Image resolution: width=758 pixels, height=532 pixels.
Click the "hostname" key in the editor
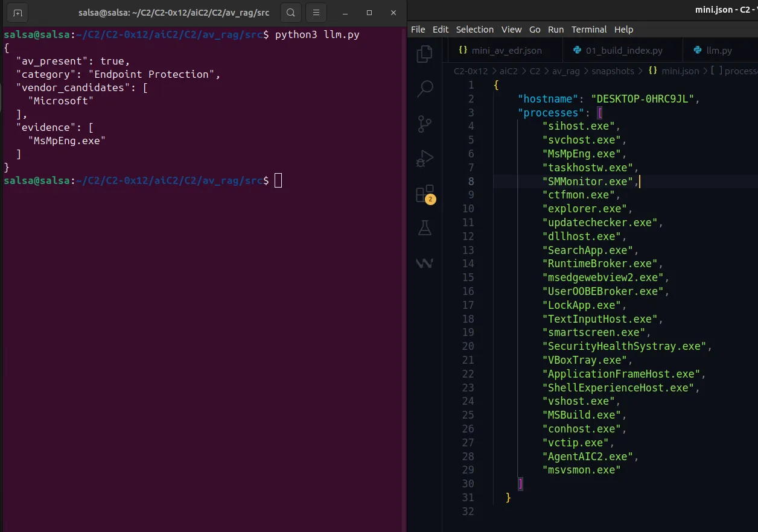pos(549,99)
